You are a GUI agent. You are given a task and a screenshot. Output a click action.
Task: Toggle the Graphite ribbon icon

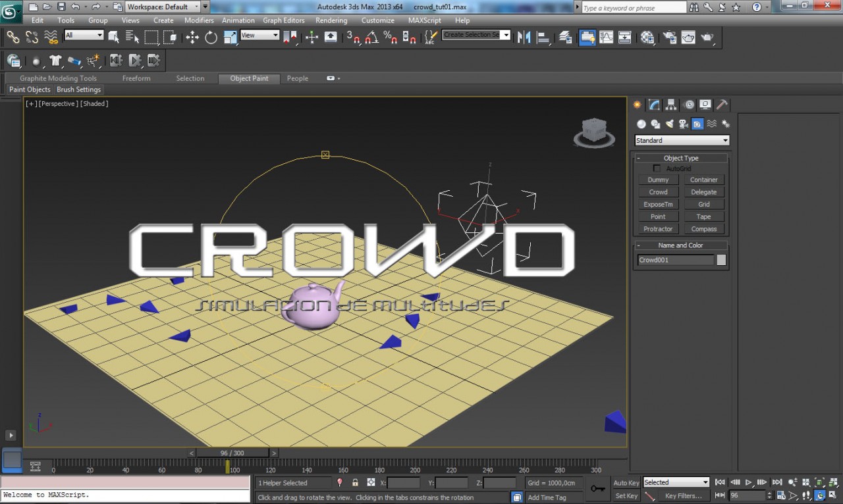(x=587, y=38)
